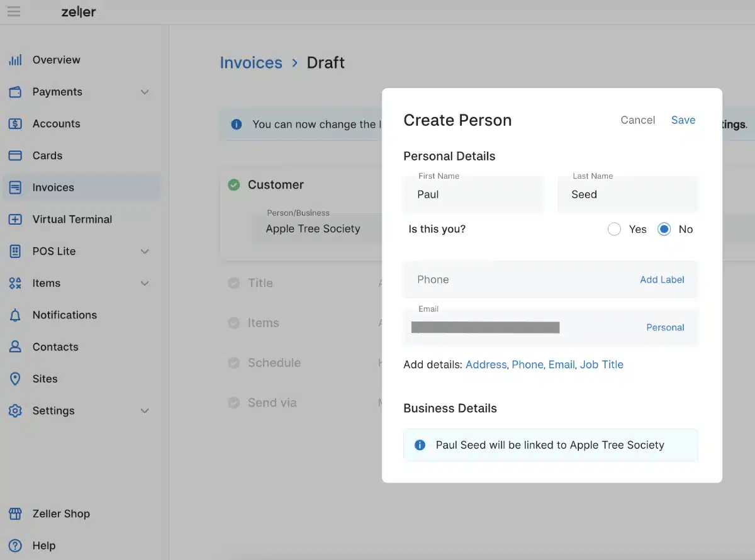Viewport: 755px width, 560px height.
Task: Click the POS Lite icon
Action: [15, 251]
